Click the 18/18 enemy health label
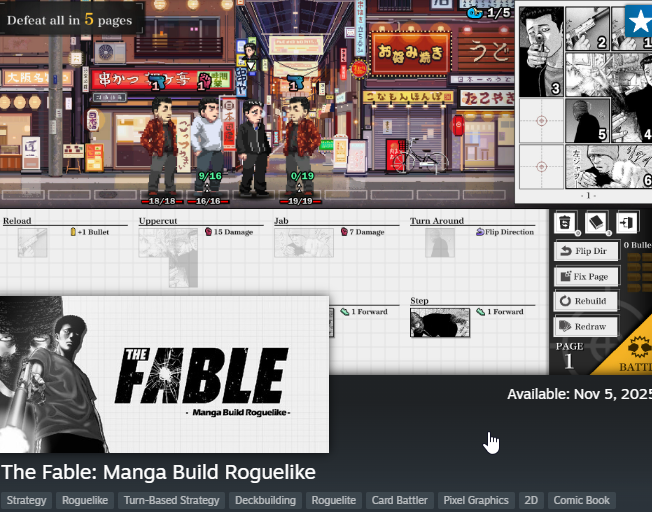 (162, 201)
